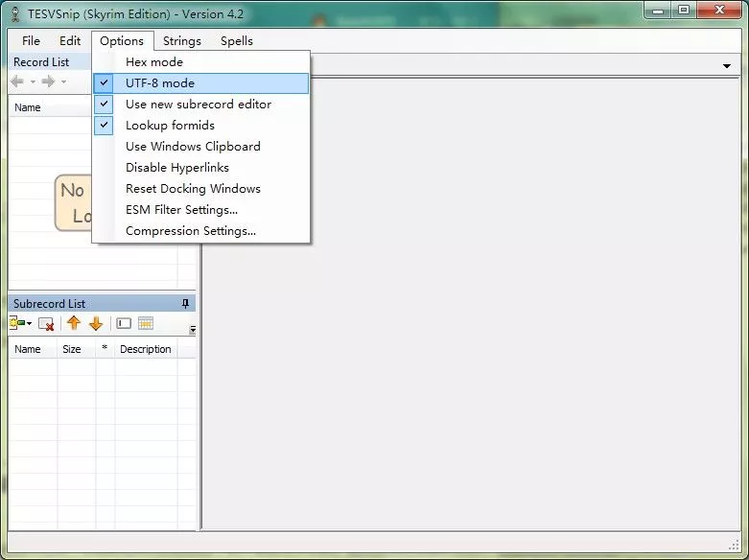
Task: Click the TESVSnip title bar app icon
Action: point(15,14)
